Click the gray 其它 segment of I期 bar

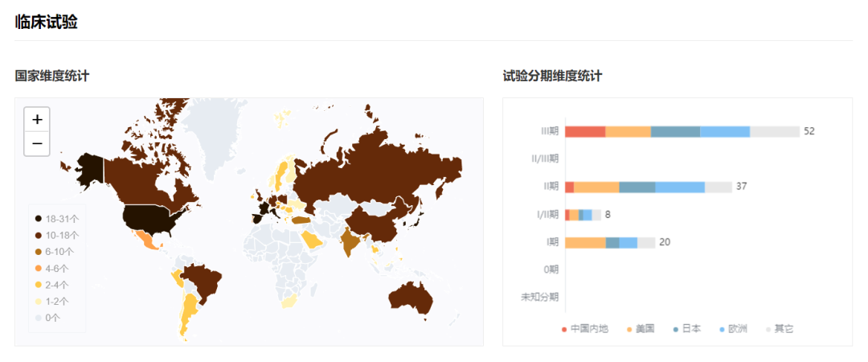(x=646, y=242)
